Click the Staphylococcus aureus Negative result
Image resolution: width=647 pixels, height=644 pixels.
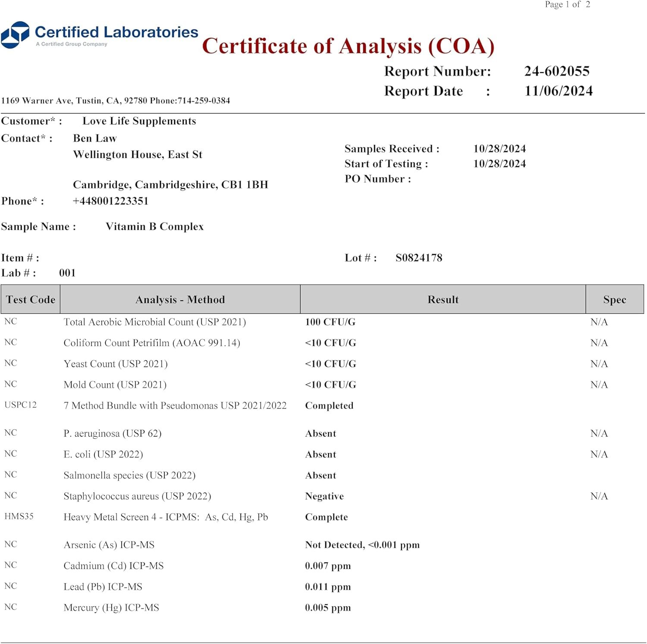click(x=324, y=497)
